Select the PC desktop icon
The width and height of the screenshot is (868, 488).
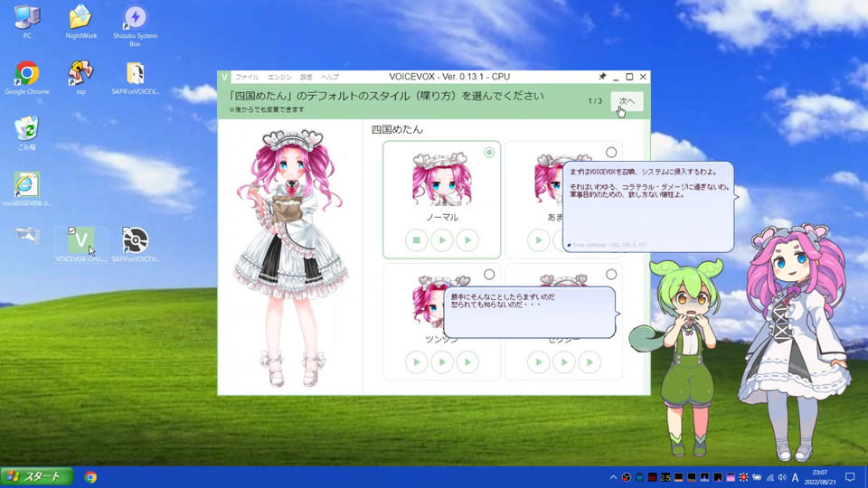click(x=26, y=22)
